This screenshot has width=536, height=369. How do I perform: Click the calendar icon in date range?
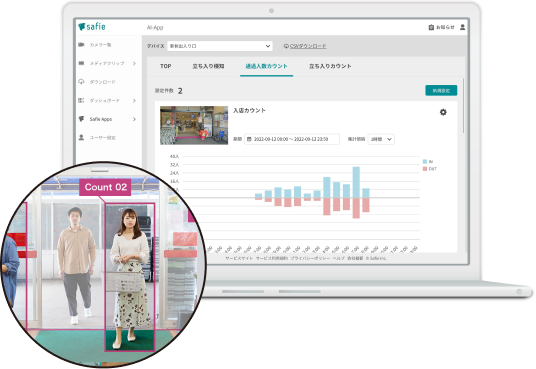point(249,139)
